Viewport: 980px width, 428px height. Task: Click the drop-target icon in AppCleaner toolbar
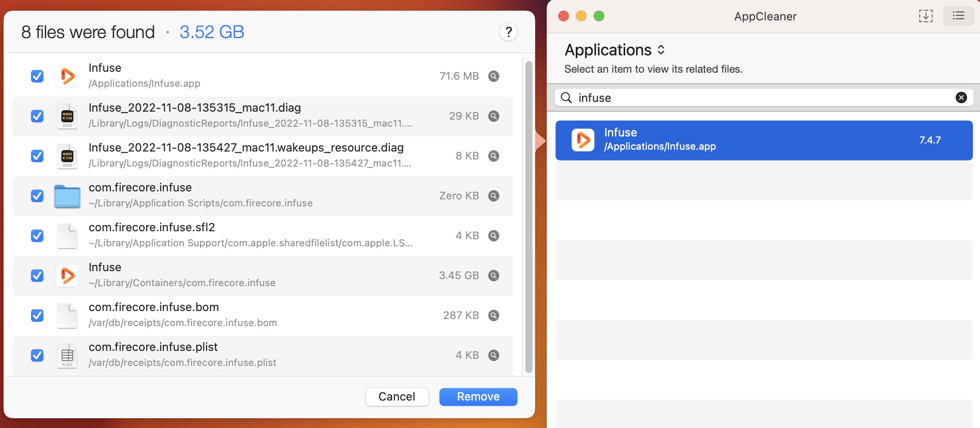pos(926,16)
